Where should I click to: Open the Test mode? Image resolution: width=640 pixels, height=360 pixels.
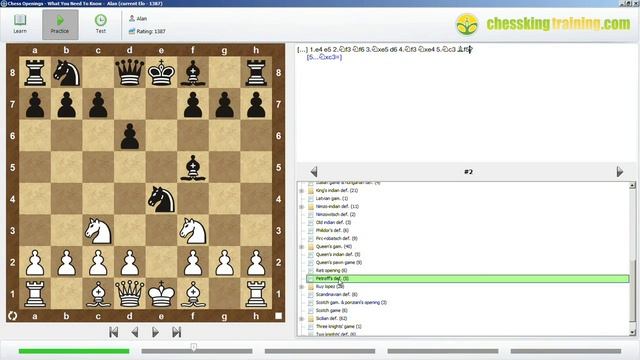[x=100, y=24]
